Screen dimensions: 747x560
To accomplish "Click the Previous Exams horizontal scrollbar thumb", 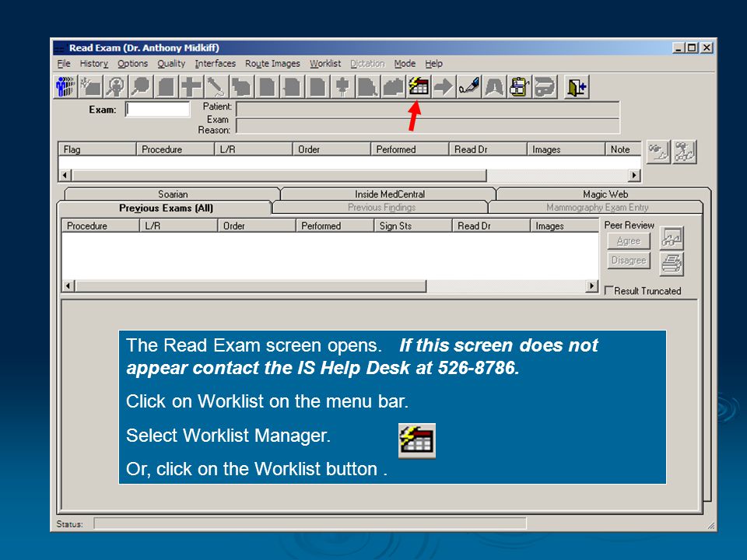I will tap(251, 285).
